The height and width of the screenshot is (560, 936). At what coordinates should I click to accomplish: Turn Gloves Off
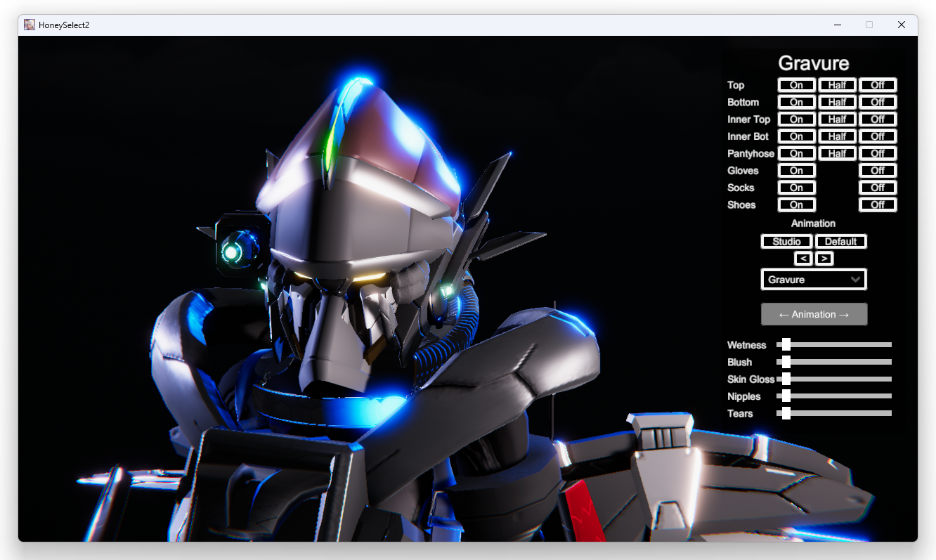pos(878,171)
